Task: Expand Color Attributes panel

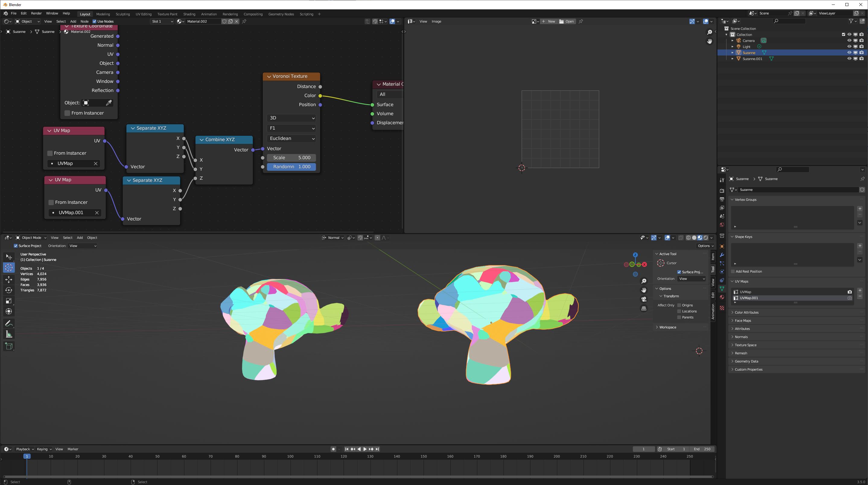Action: point(746,312)
